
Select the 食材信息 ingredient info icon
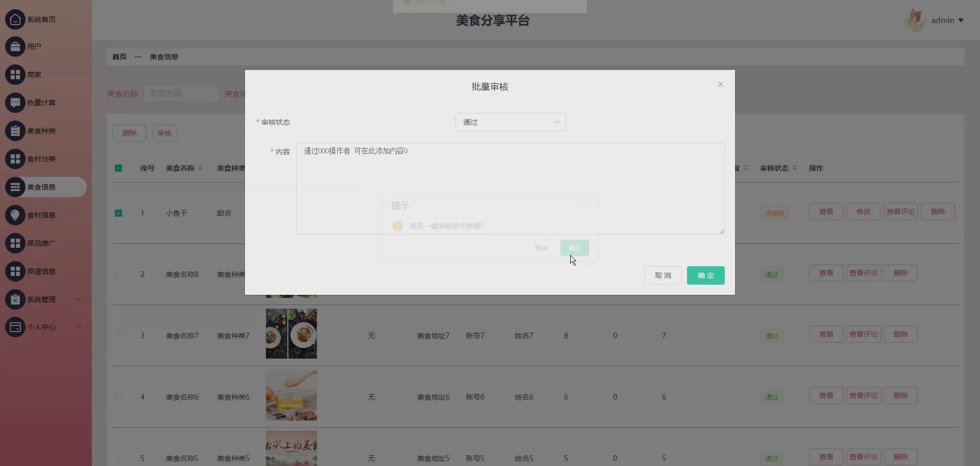pos(14,215)
